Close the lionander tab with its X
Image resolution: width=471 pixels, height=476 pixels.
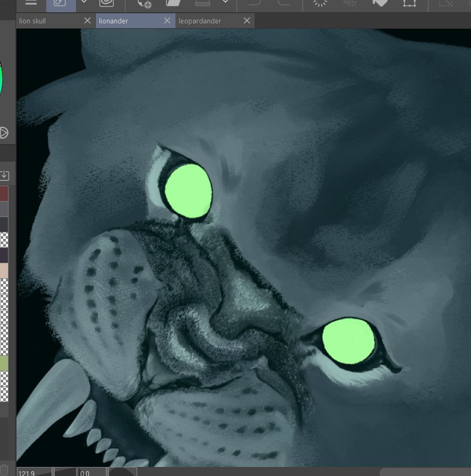[167, 21]
